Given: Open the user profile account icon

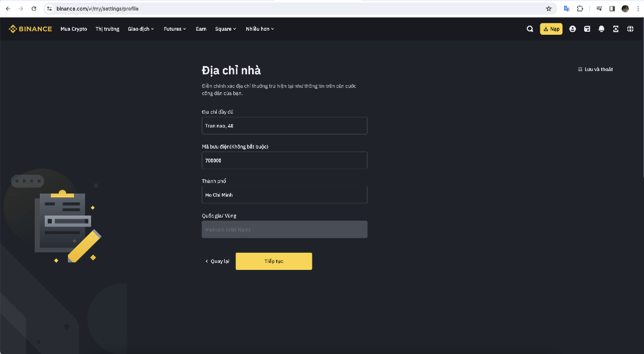Looking at the screenshot, I should pyautogui.click(x=573, y=29).
